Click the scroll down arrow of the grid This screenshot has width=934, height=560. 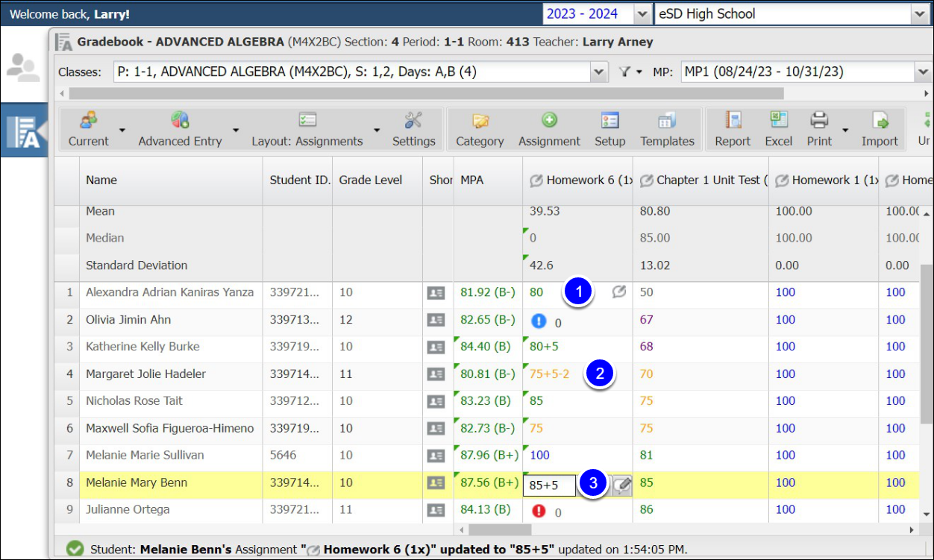[x=926, y=514]
